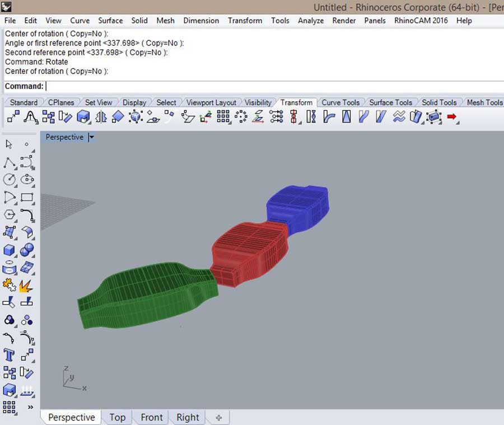Switch to the Top viewport tab
Viewport: 504px width, 425px height.
click(118, 417)
